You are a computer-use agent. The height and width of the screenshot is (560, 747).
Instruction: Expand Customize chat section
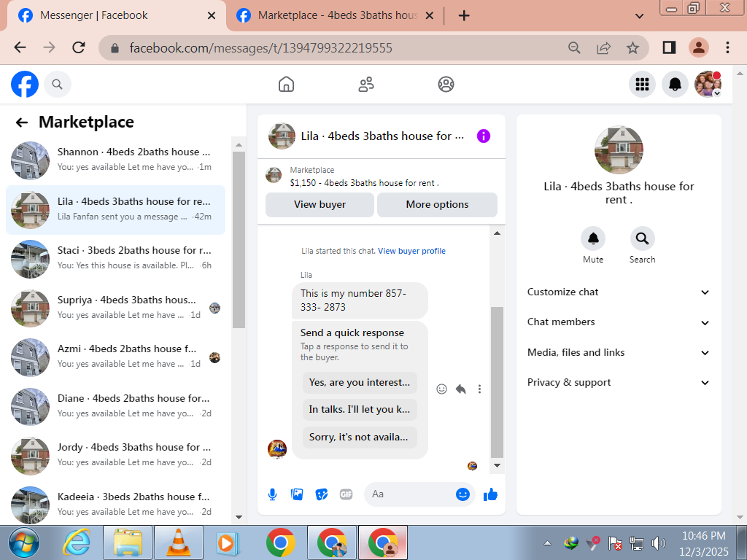(619, 292)
